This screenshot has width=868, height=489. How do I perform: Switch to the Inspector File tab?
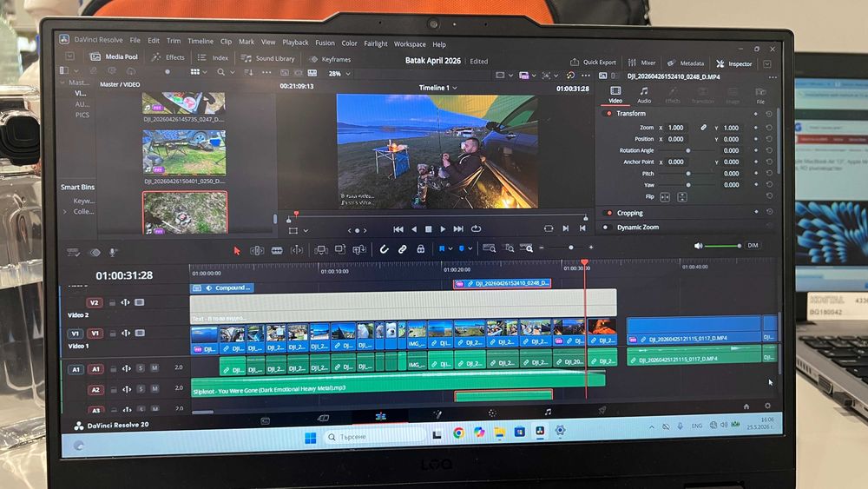[x=760, y=96]
